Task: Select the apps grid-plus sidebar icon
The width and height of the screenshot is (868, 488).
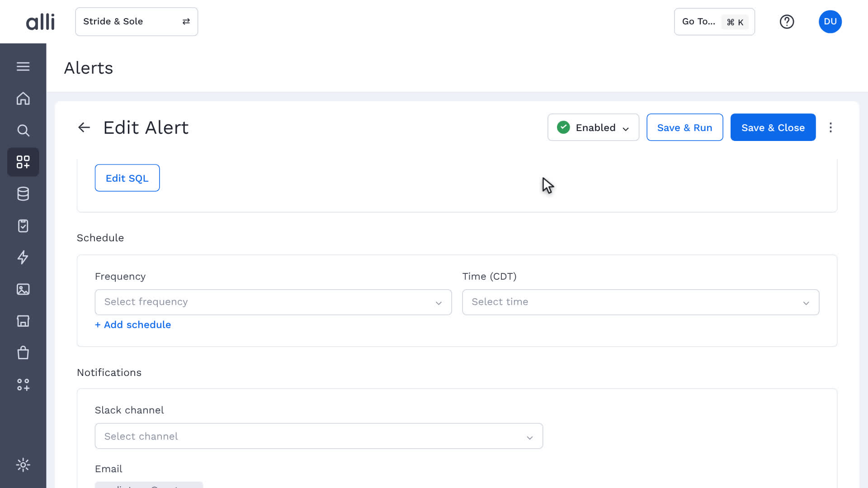Action: pyautogui.click(x=23, y=162)
